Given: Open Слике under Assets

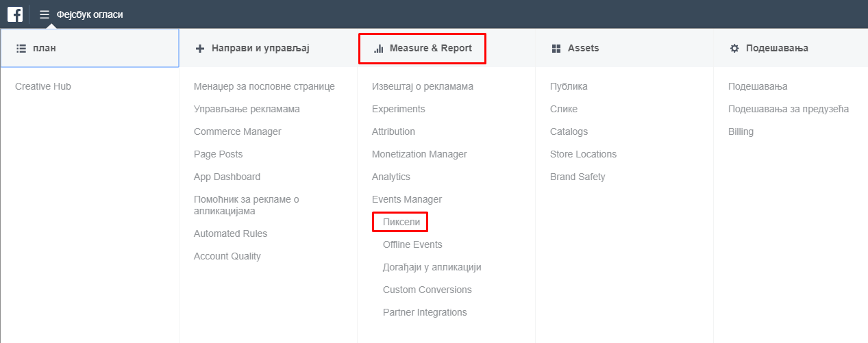Looking at the screenshot, I should click(x=564, y=109).
